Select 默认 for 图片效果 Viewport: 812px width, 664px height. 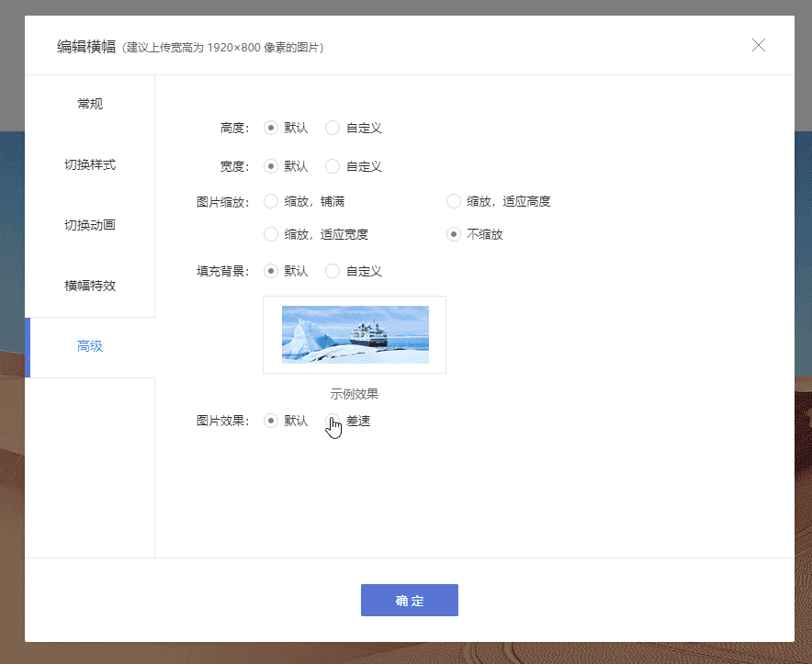pos(270,421)
